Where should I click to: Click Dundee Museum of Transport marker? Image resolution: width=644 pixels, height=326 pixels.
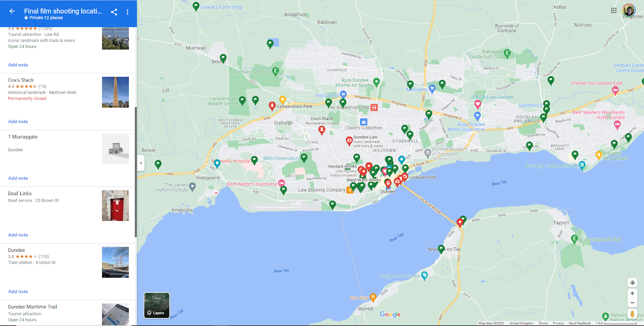click(427, 153)
